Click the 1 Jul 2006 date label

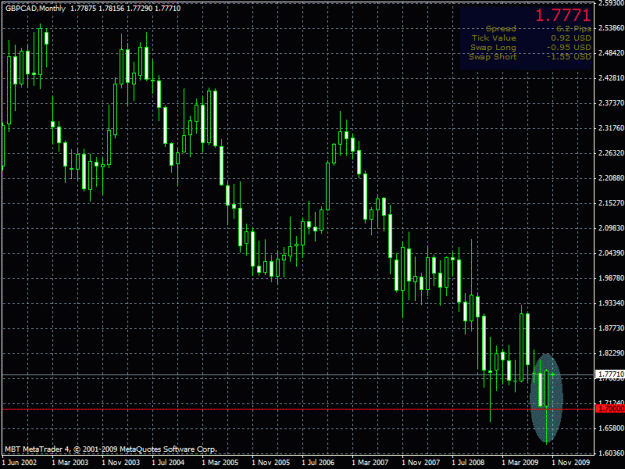point(318,462)
